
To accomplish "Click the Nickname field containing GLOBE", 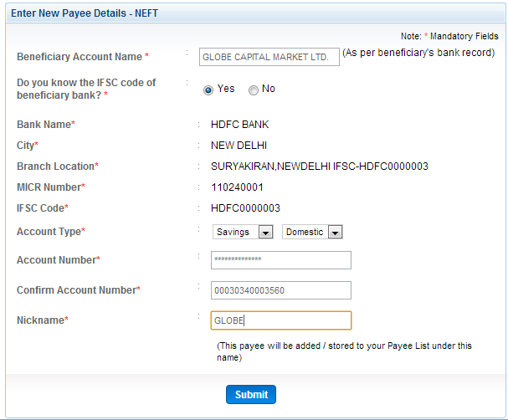I will point(281,320).
